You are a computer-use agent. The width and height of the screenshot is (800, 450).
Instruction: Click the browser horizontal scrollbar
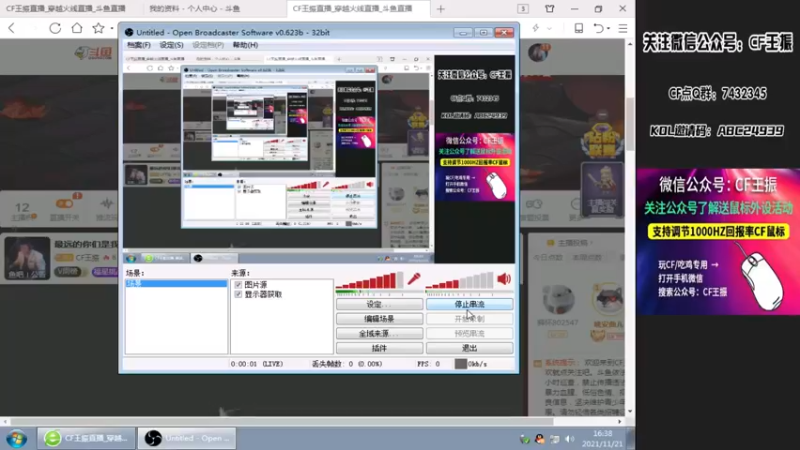click(282, 421)
